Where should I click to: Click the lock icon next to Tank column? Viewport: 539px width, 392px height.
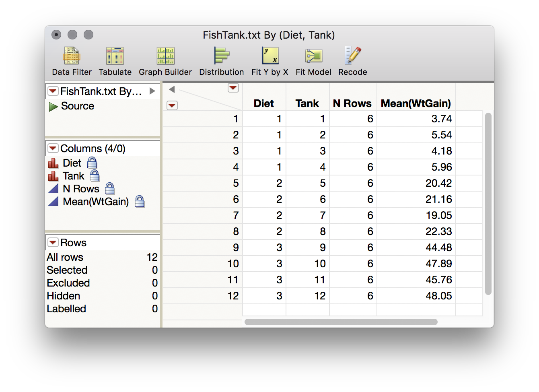95,176
